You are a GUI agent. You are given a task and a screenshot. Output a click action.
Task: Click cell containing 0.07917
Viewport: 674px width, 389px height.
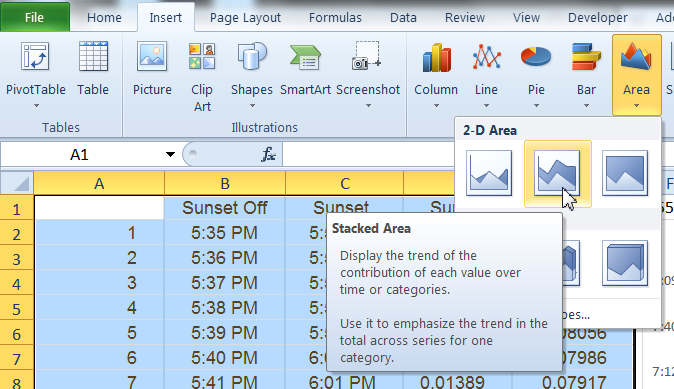pyautogui.click(x=573, y=380)
